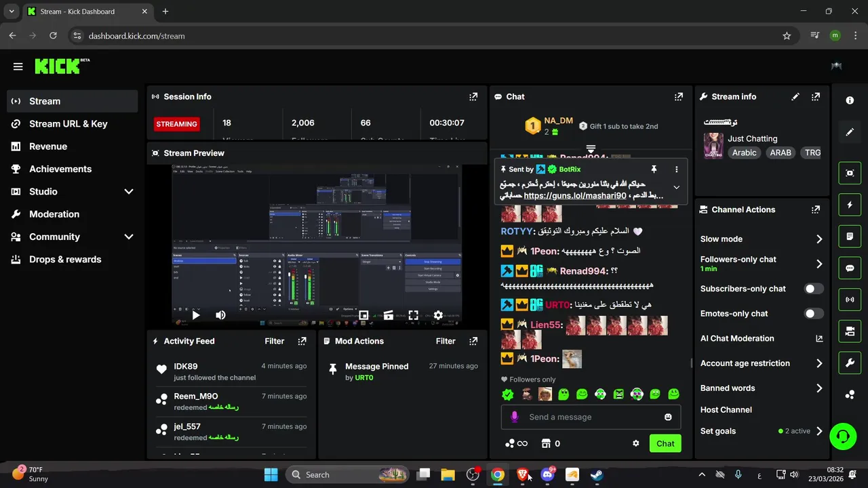Open the shop icon below chat
Image resolution: width=868 pixels, height=488 pixels.
546,443
